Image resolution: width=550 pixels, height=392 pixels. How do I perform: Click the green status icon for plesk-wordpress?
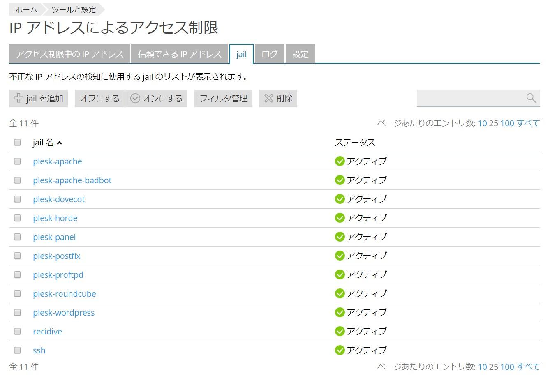[x=340, y=312]
